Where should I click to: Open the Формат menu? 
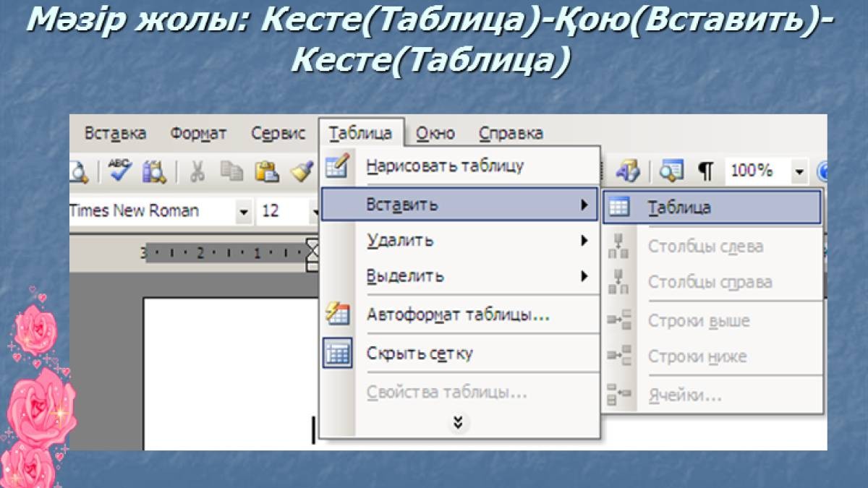[x=198, y=133]
